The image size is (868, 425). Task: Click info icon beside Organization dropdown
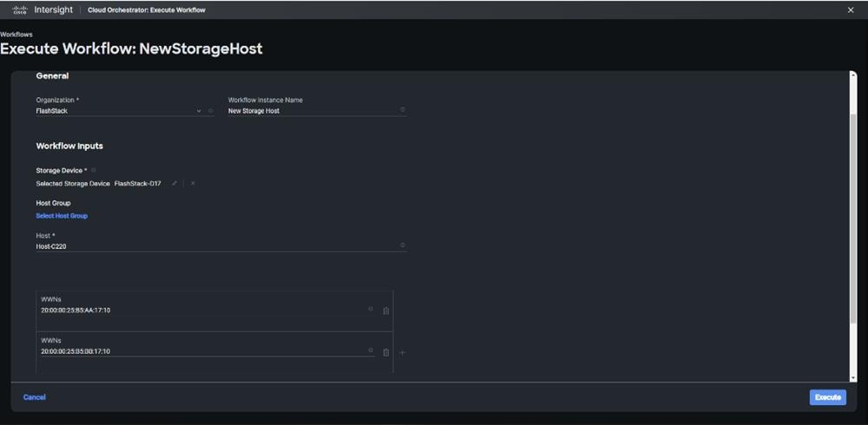click(210, 111)
